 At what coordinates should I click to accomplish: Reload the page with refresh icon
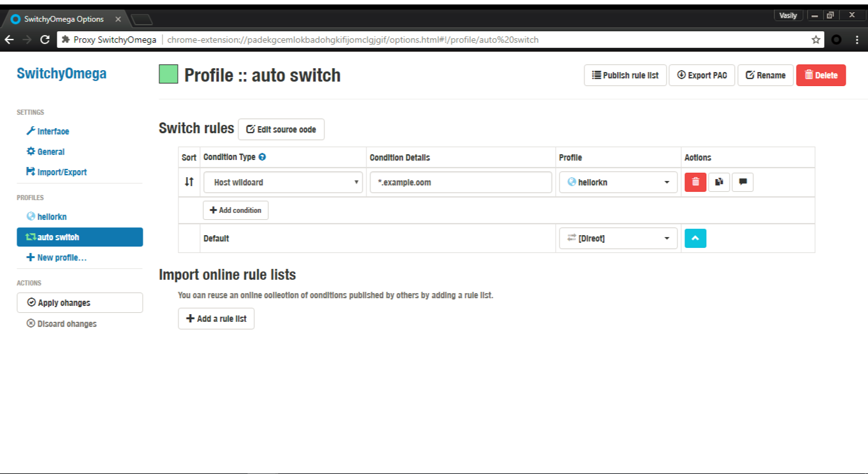tap(45, 39)
